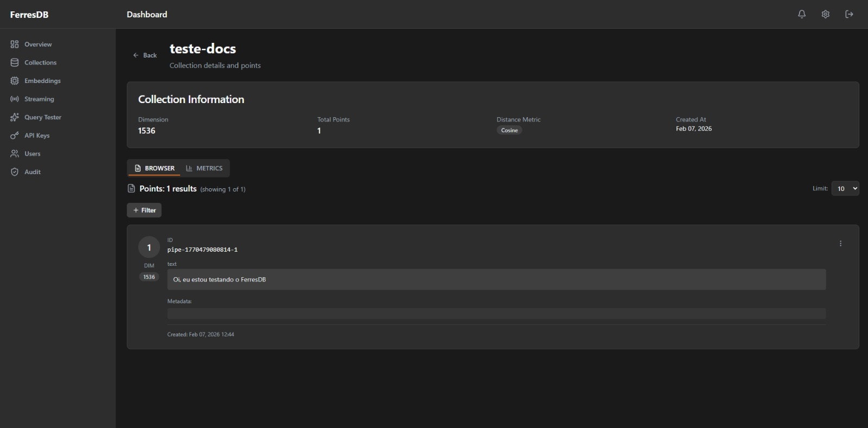Switch to the METRICS tab
Viewport: 868px width, 428px height.
pos(205,168)
